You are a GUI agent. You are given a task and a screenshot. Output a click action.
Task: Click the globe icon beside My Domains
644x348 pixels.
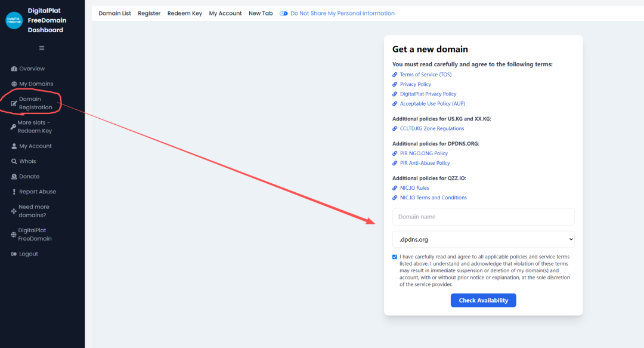[14, 84]
